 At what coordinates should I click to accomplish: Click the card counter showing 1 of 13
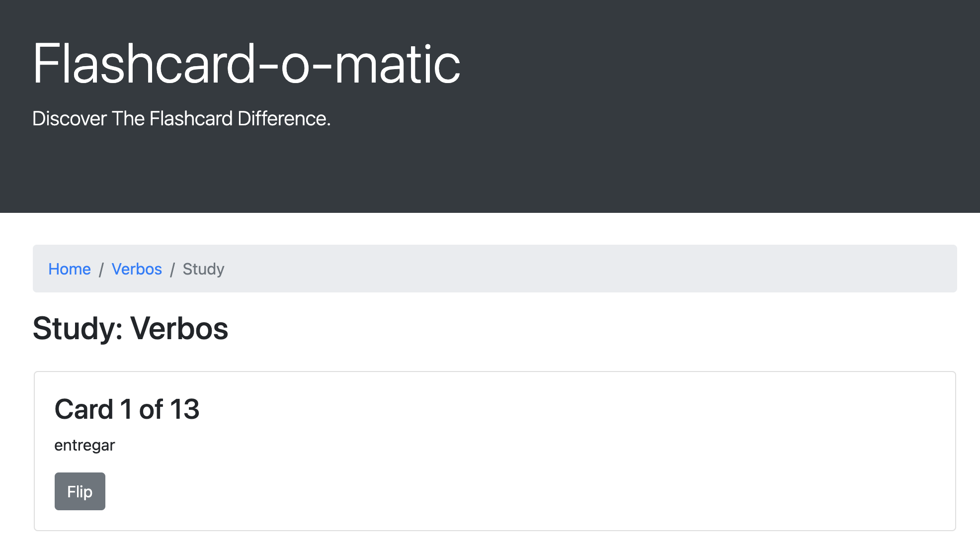(x=127, y=409)
